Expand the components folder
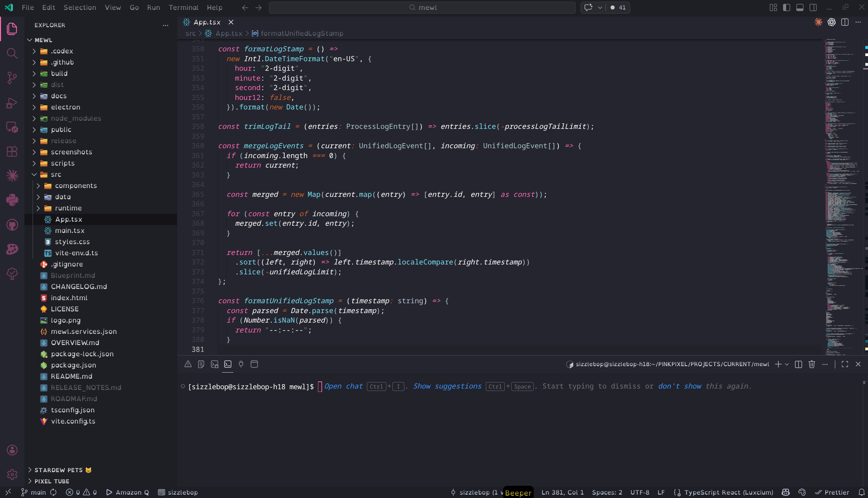Screen dimensions: 868x498 75,186
